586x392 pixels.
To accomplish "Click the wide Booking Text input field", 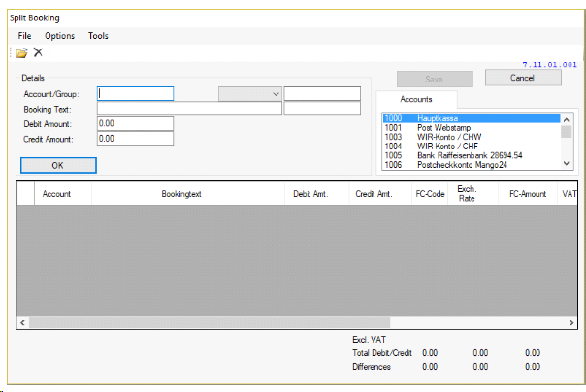I will (x=189, y=109).
